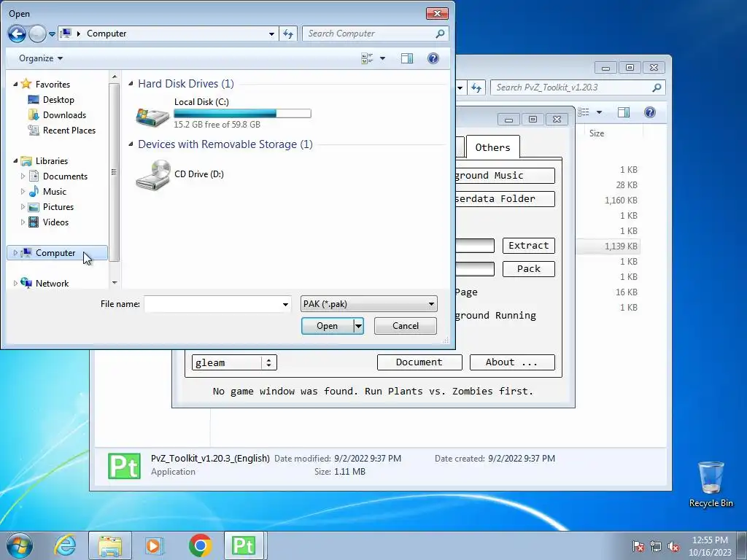Toggle preview pane in background Explorer window
The height and width of the screenshot is (560, 747).
(x=623, y=112)
